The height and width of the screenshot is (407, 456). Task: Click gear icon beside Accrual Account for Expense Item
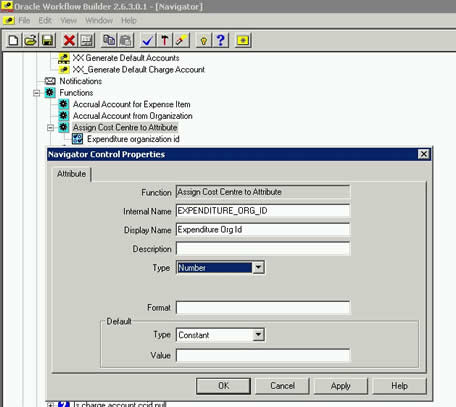point(64,104)
